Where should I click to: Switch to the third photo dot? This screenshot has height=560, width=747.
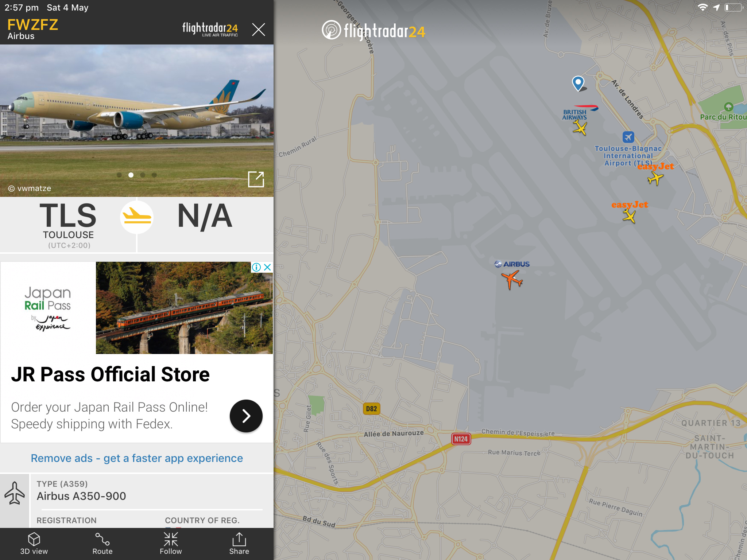pyautogui.click(x=143, y=175)
